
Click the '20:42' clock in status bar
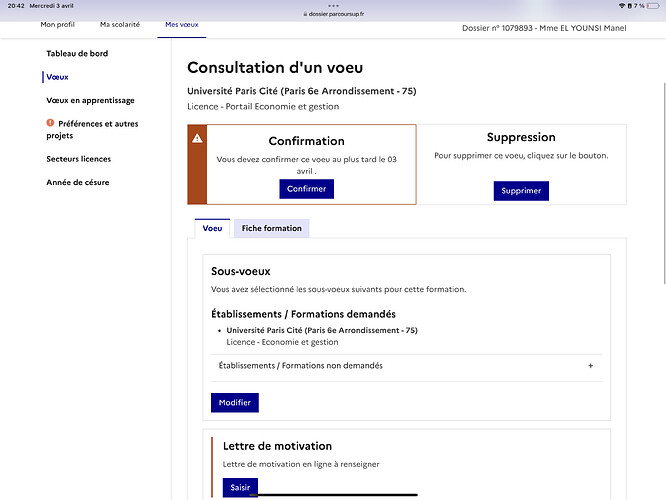coord(16,6)
